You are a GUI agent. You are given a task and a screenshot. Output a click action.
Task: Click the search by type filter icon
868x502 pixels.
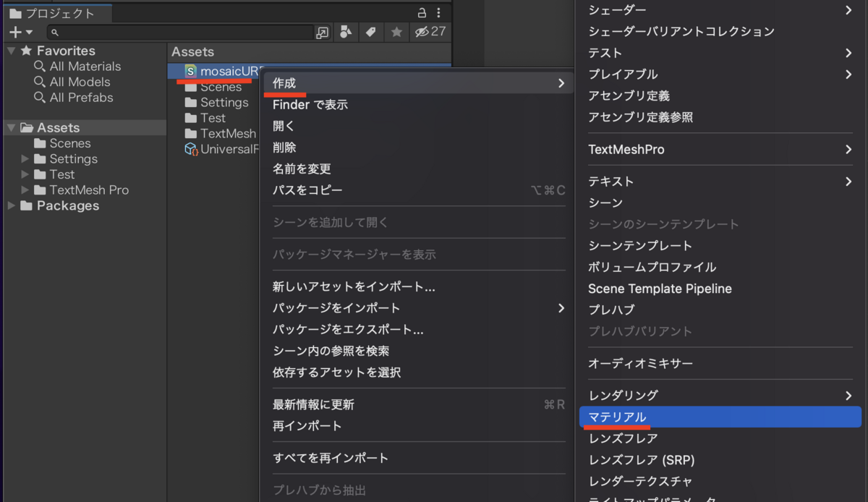346,33
